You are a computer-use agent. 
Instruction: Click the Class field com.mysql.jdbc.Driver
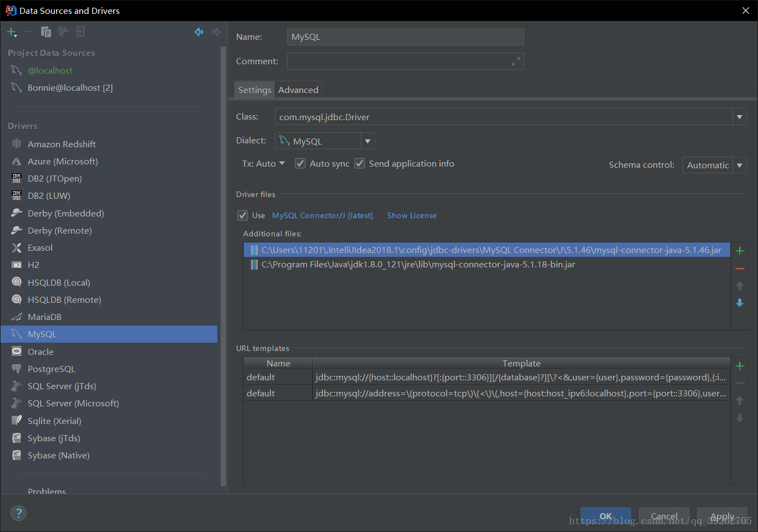point(504,117)
